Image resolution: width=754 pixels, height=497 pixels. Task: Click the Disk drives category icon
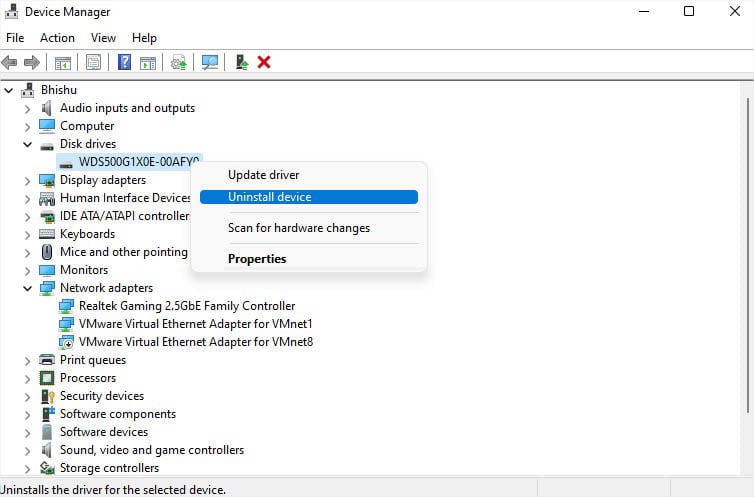(47, 146)
